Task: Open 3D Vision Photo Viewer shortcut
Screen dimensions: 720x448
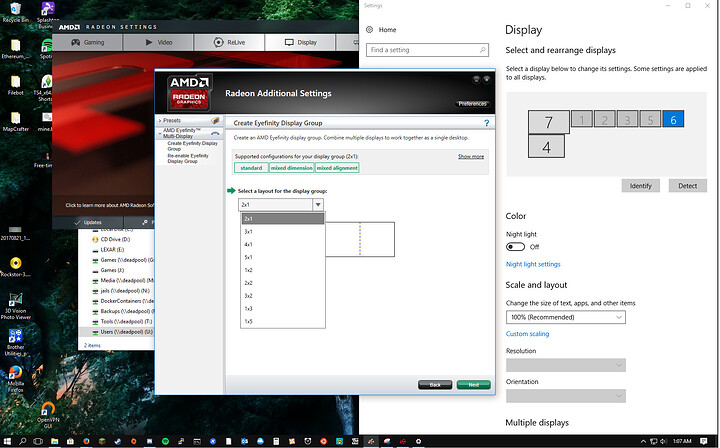Action: click(15, 306)
